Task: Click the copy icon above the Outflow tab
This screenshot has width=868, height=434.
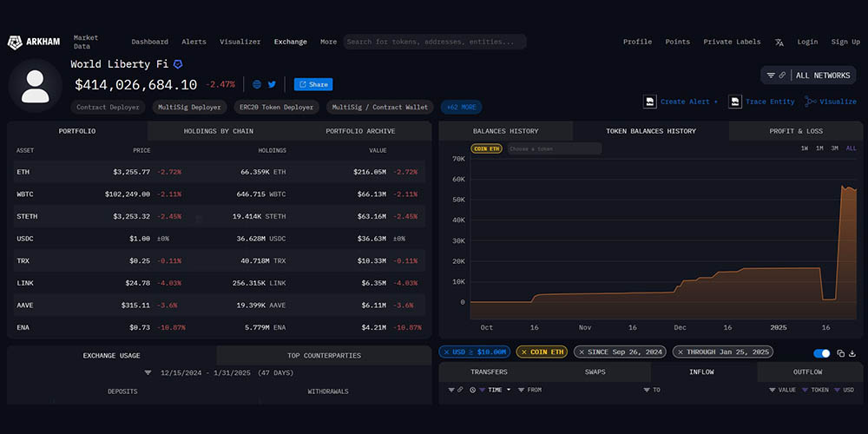Action: [x=841, y=353]
